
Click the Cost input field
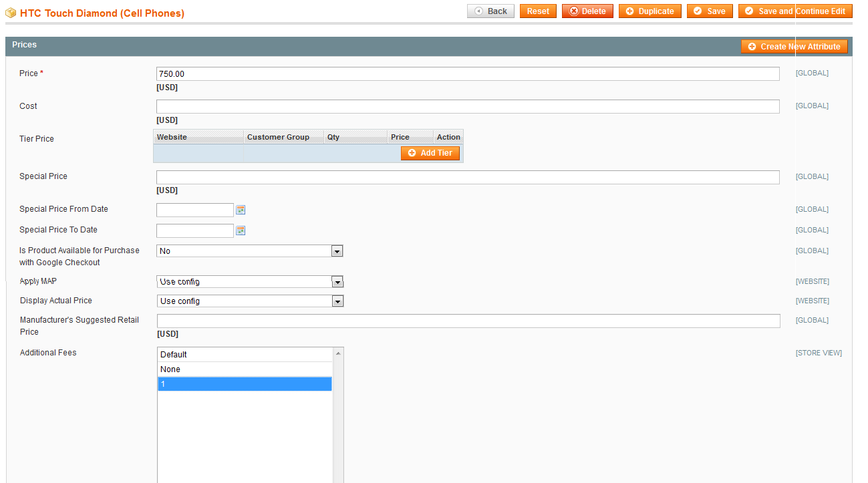(468, 107)
